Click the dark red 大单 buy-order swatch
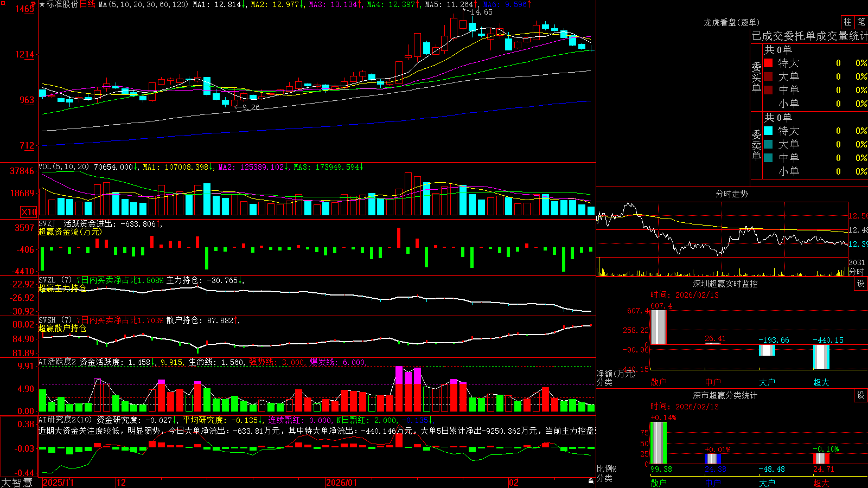This screenshot has height=488, width=868. coord(768,76)
